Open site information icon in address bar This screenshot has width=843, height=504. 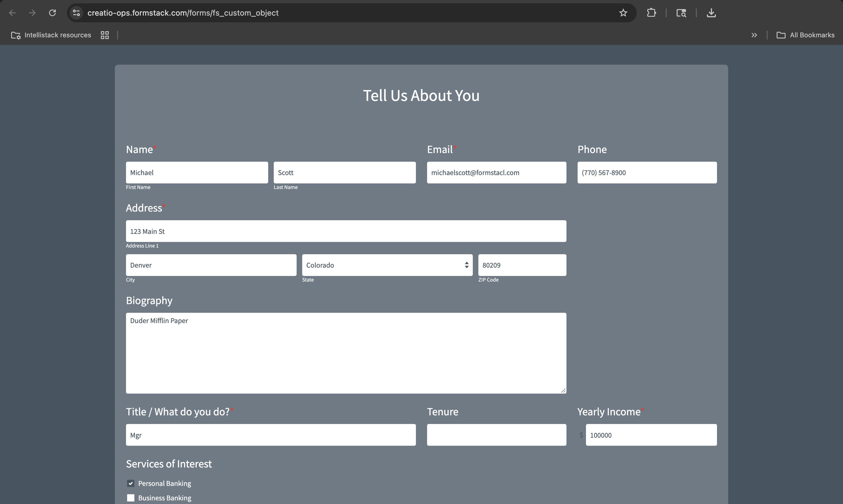pos(76,13)
